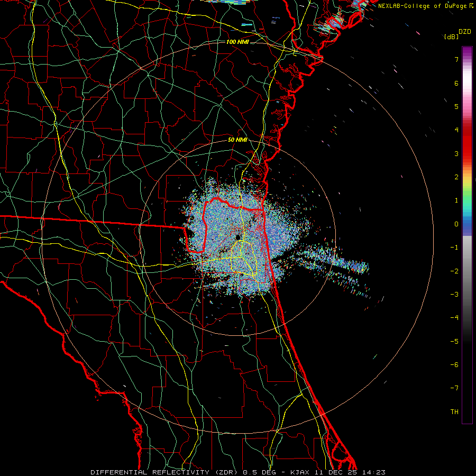Click the -4 value on the color scale
476x476 pixels.
coord(454,317)
